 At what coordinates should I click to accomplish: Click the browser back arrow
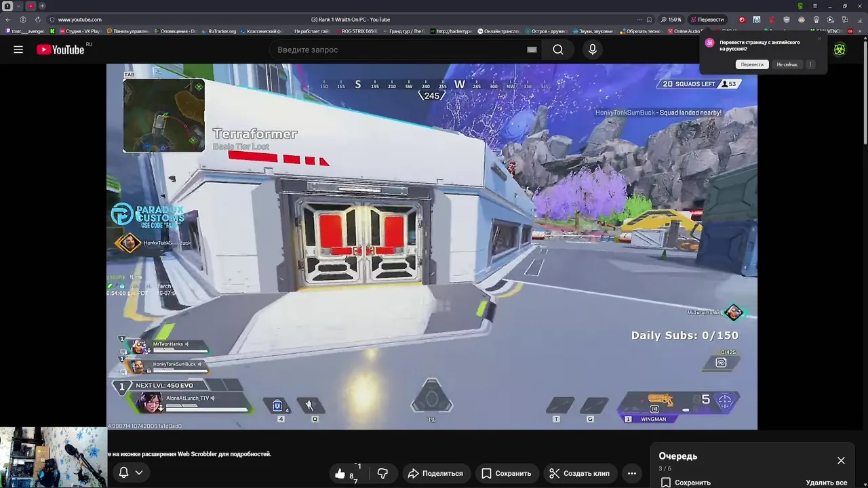coord(8,20)
